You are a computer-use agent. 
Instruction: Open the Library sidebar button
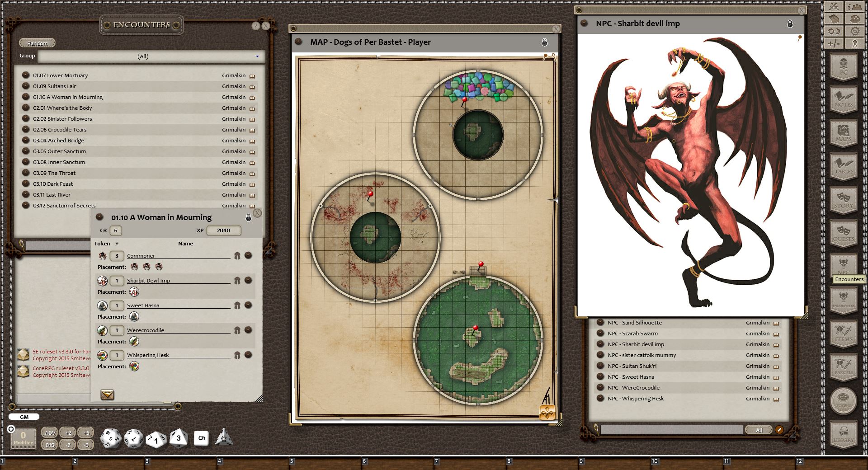843,434
